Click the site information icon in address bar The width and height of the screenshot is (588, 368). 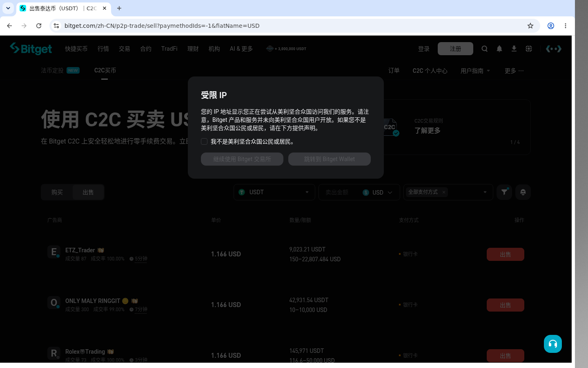click(56, 26)
